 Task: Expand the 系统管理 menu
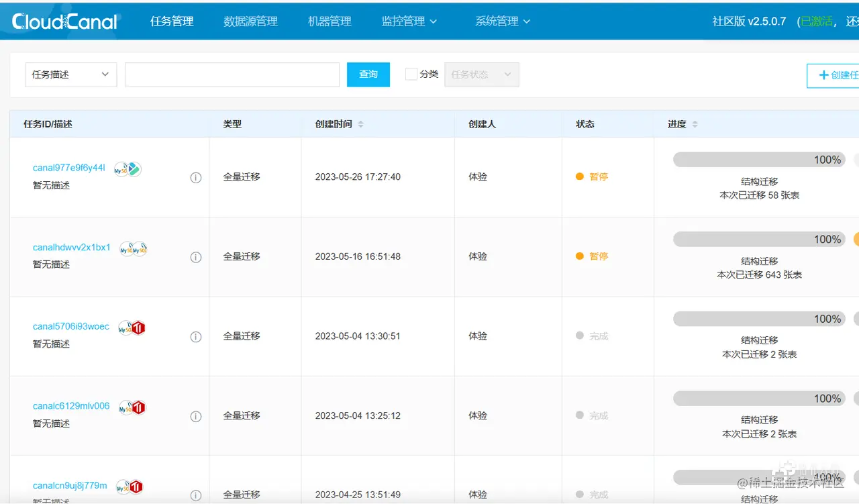pyautogui.click(x=503, y=21)
